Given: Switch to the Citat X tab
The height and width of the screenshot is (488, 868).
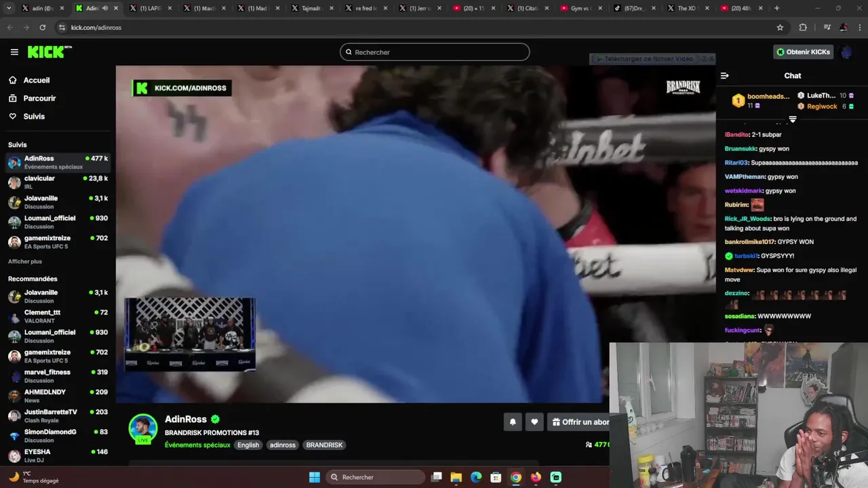Looking at the screenshot, I should 528,8.
